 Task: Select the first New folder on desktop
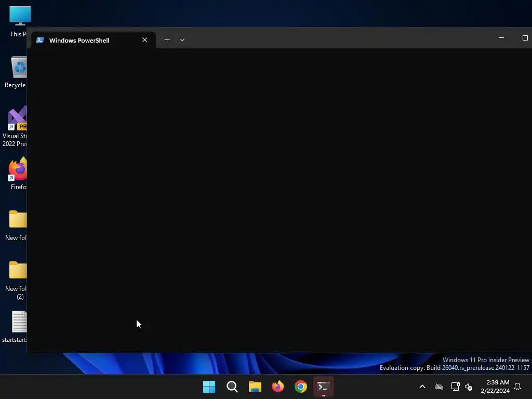[x=16, y=225]
